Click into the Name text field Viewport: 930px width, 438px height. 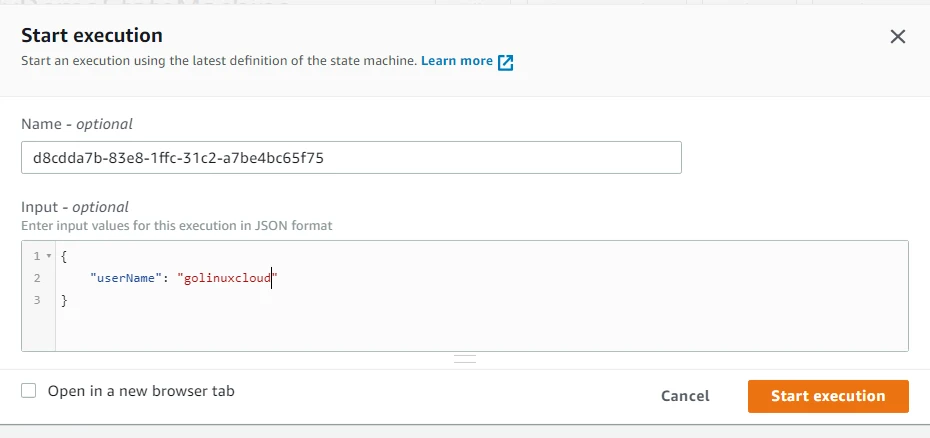pos(351,157)
